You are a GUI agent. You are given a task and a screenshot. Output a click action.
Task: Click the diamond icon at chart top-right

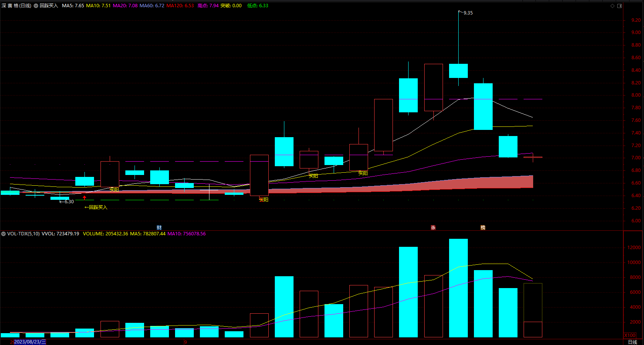point(612,6)
